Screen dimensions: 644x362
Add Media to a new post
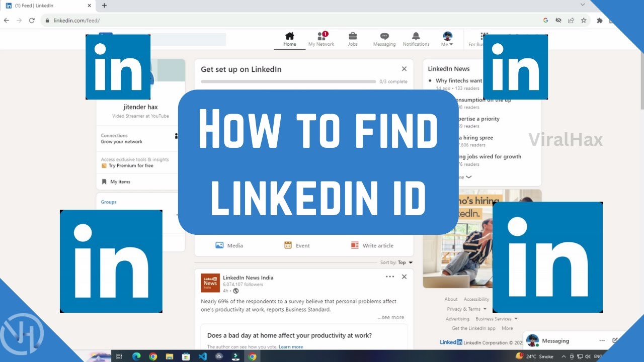pos(229,245)
